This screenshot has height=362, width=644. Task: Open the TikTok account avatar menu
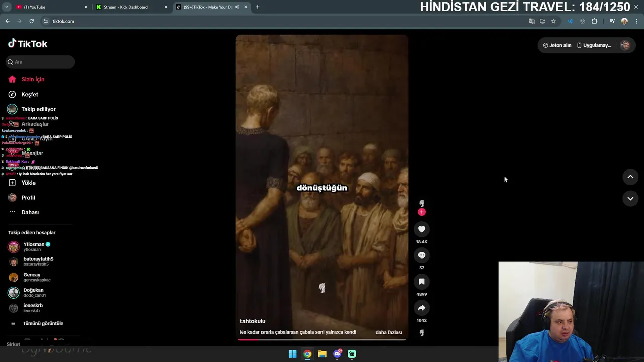tap(625, 45)
